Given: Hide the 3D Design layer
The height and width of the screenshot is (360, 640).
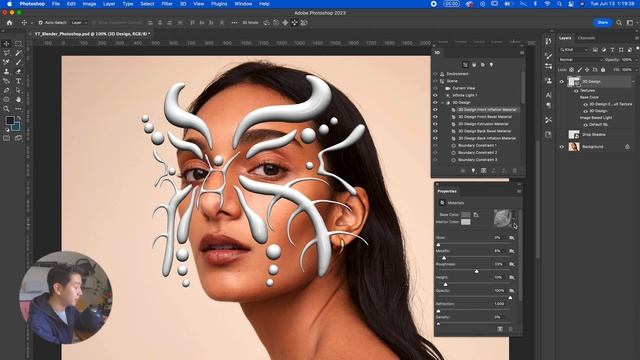Looking at the screenshot, I should point(562,82).
